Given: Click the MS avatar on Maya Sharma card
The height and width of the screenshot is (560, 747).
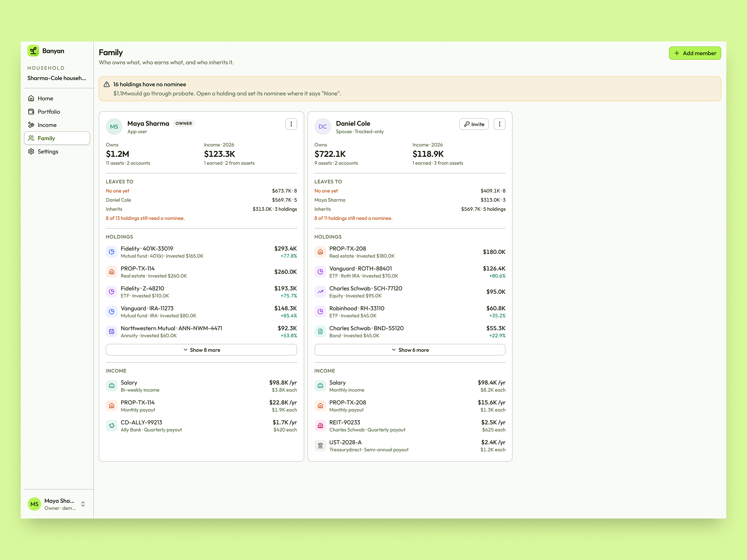Looking at the screenshot, I should pyautogui.click(x=114, y=127).
